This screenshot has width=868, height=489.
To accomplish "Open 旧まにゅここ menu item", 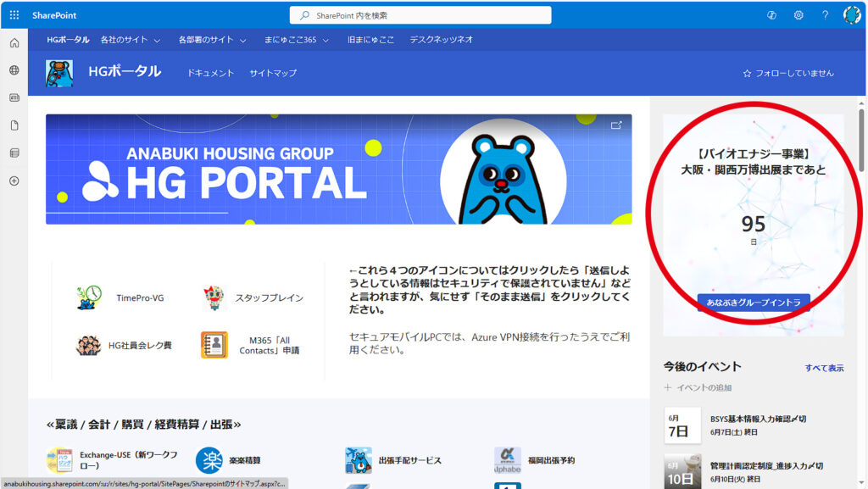I will point(371,40).
